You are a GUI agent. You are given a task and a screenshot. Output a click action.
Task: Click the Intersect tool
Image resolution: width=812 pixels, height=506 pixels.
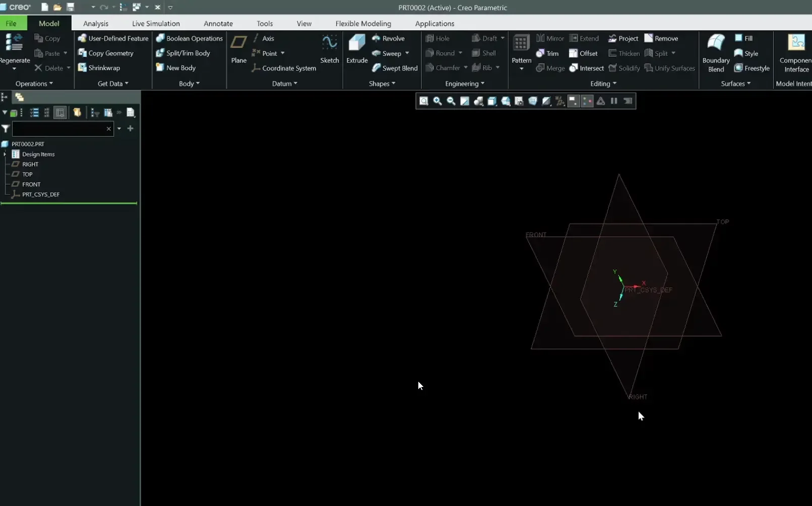586,68
